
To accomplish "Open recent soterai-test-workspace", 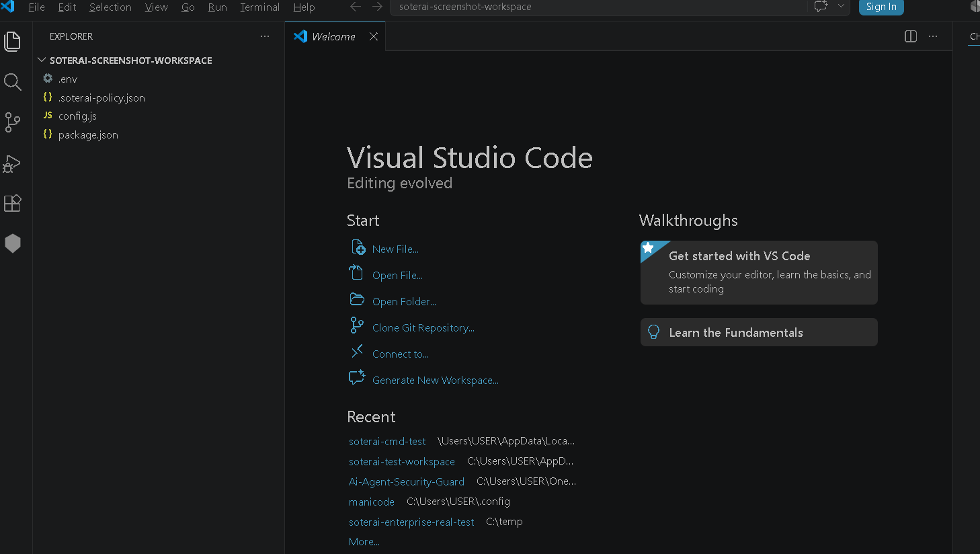I will click(402, 462).
